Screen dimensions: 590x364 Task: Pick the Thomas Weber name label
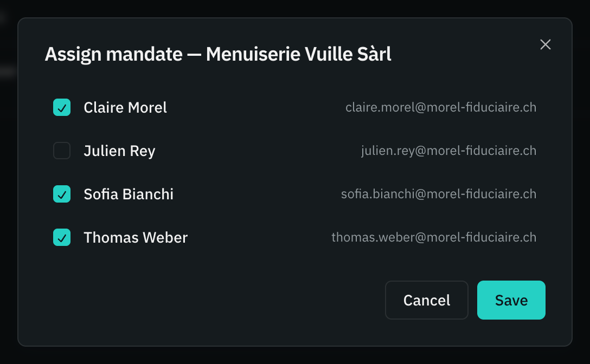(136, 237)
